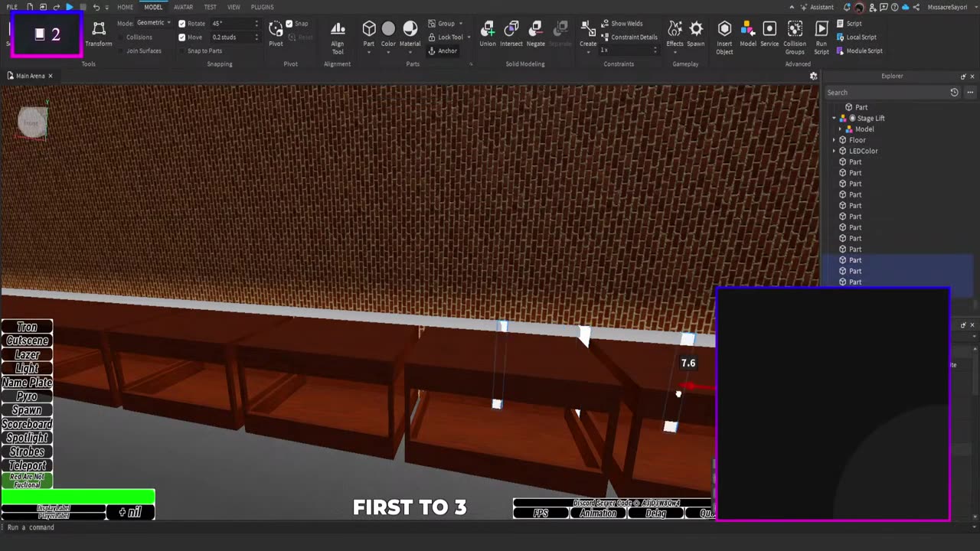Screen dimensions: 980x551
Task: Click the Rotate increment 45° field
Action: pos(235,24)
